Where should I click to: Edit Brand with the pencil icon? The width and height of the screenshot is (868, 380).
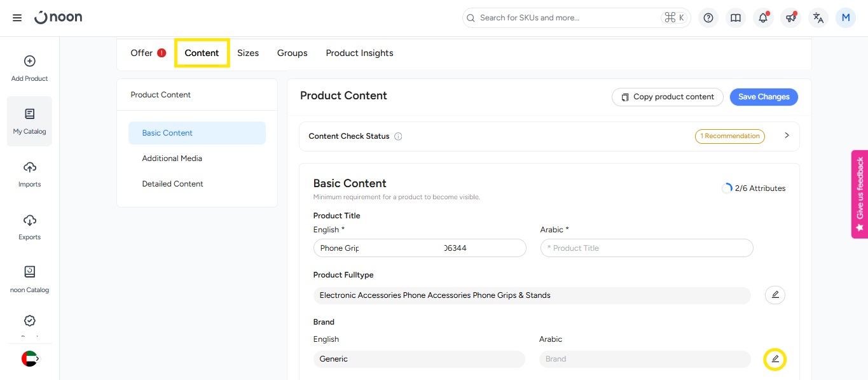pos(775,359)
